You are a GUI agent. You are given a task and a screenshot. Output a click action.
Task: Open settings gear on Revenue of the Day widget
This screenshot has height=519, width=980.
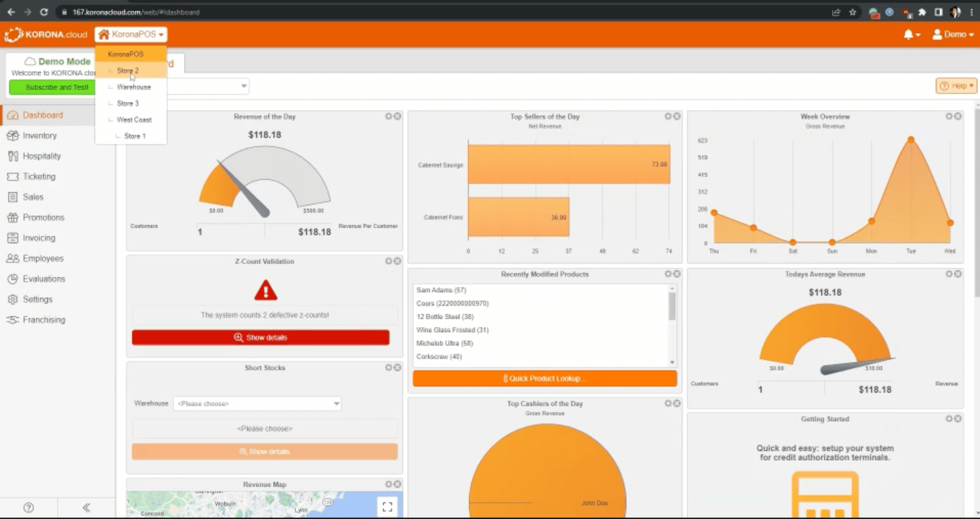tap(389, 116)
